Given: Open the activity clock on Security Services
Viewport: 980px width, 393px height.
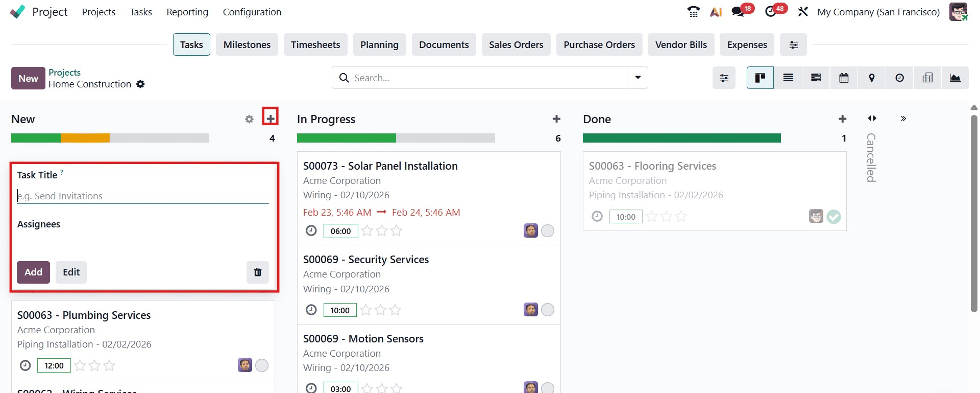Looking at the screenshot, I should [311, 310].
